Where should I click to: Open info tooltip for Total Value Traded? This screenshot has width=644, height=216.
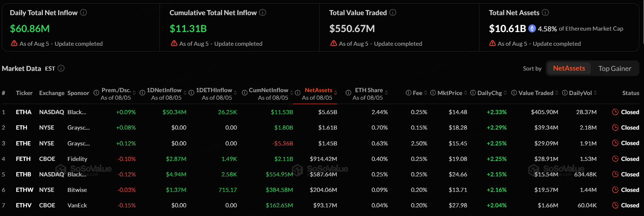393,13
